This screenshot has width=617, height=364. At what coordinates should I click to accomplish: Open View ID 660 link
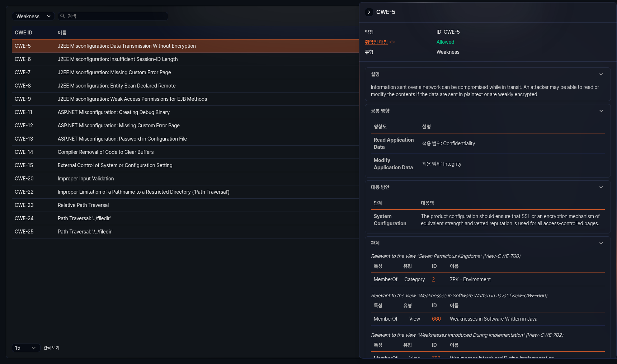[x=436, y=319]
